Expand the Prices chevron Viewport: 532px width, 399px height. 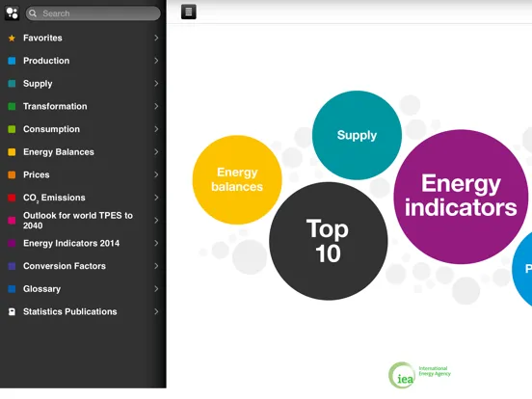(156, 174)
